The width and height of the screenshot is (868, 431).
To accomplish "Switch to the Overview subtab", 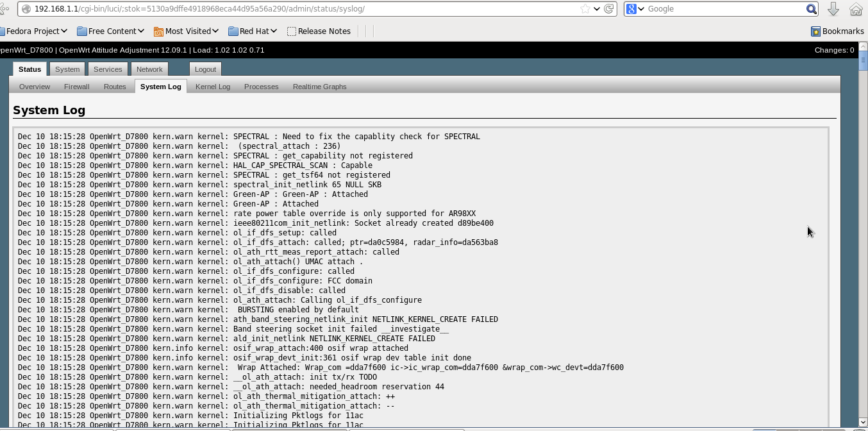I will click(x=35, y=87).
